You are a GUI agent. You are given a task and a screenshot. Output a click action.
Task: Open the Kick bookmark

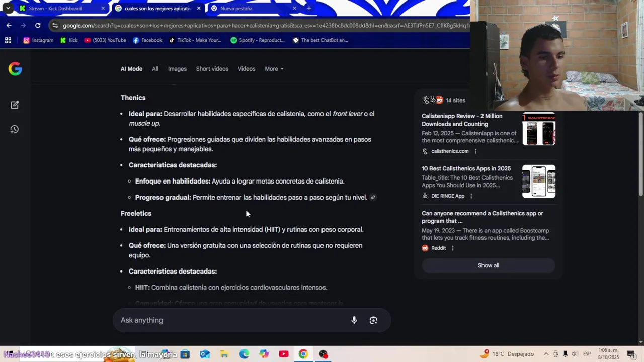click(x=68, y=40)
